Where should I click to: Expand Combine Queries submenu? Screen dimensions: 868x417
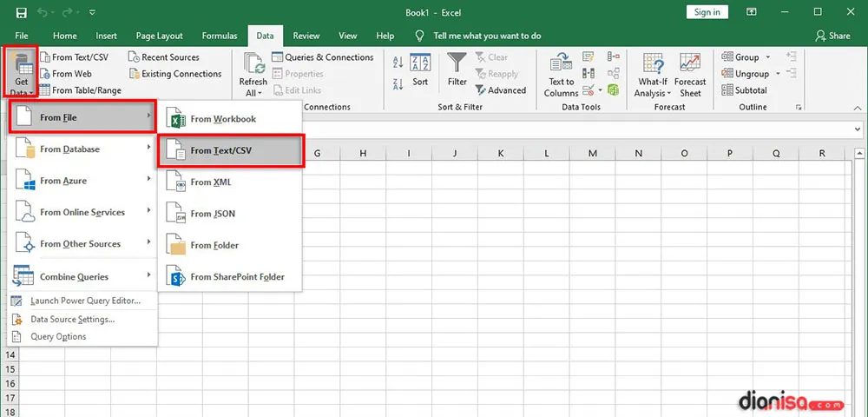(82, 276)
